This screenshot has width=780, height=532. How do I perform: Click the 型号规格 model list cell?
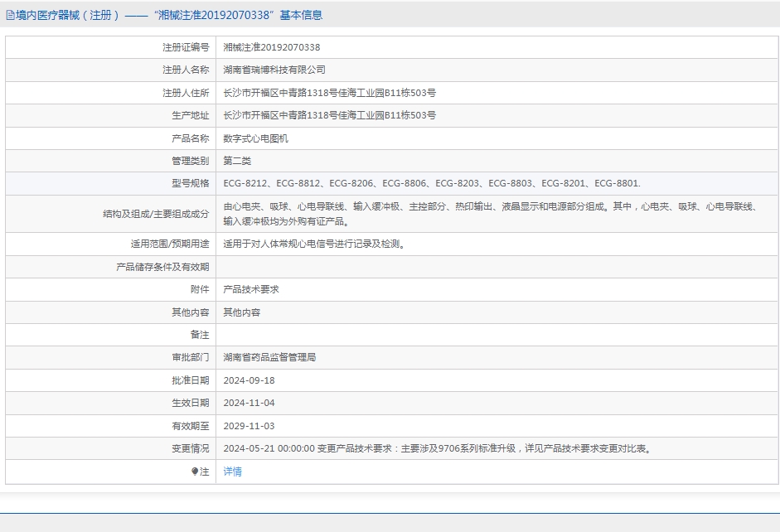point(497,183)
